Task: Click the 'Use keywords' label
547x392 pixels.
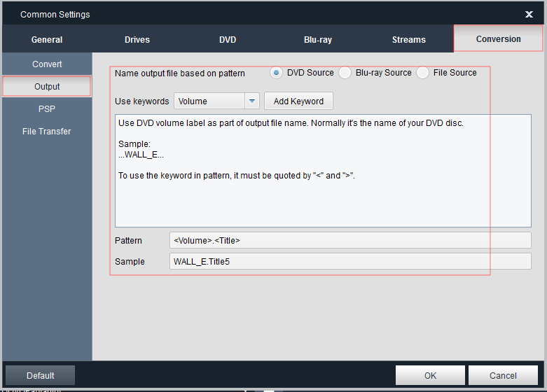Action: tap(141, 101)
